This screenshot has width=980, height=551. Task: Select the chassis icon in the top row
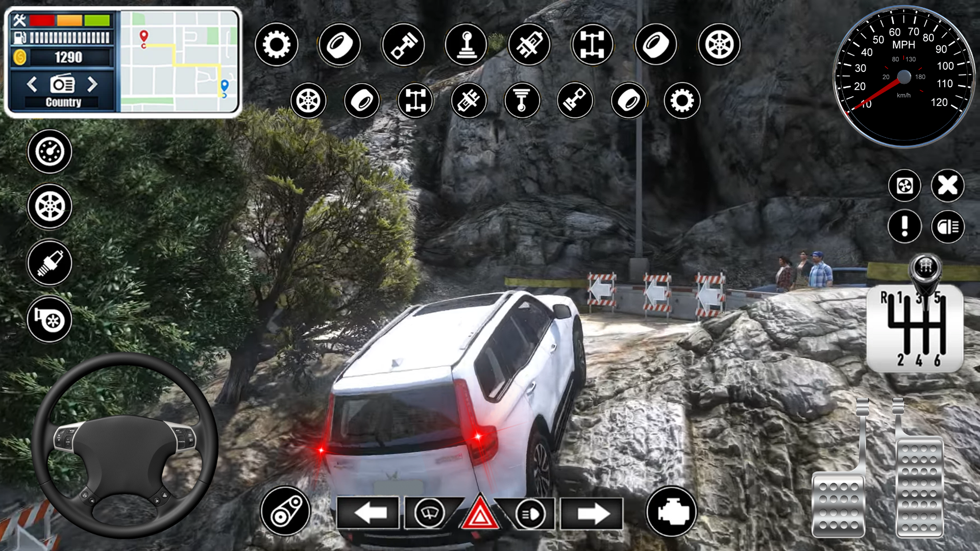(592, 45)
